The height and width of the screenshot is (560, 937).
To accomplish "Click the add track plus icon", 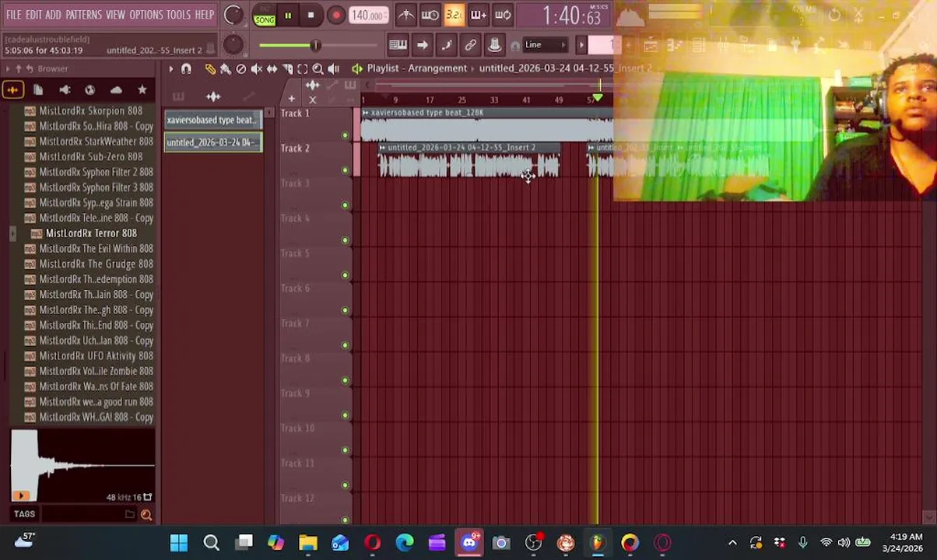I will [x=291, y=99].
